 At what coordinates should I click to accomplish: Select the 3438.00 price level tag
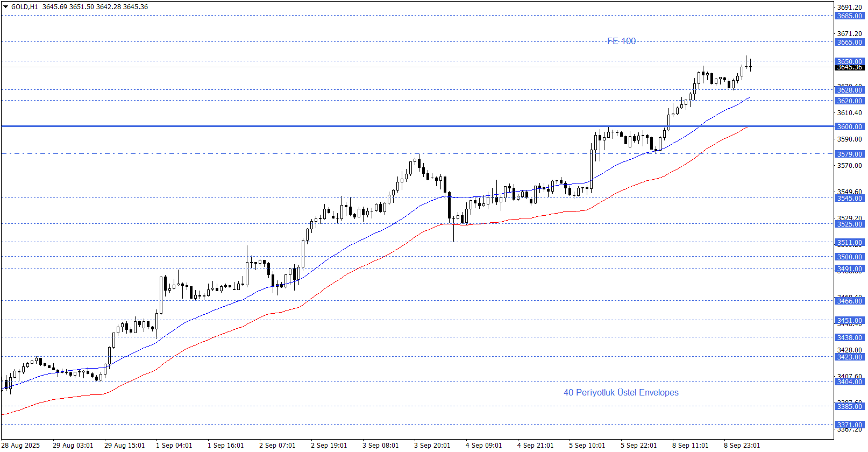coord(849,337)
